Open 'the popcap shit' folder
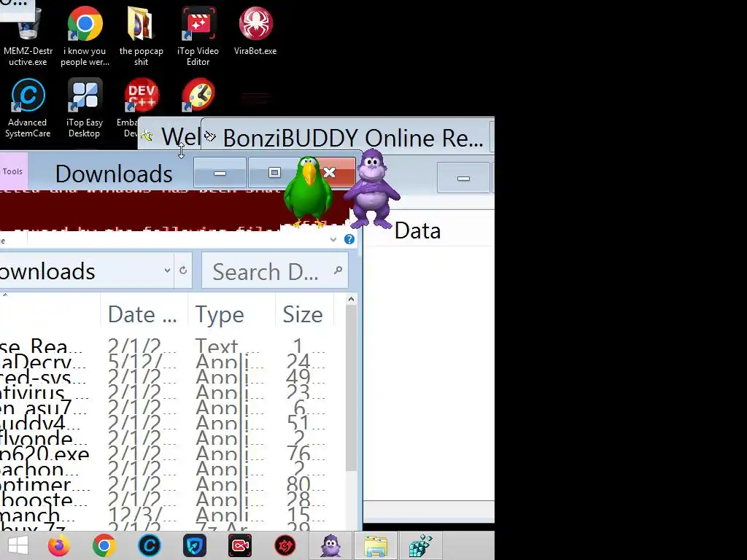This screenshot has height=560, width=747. [141, 37]
